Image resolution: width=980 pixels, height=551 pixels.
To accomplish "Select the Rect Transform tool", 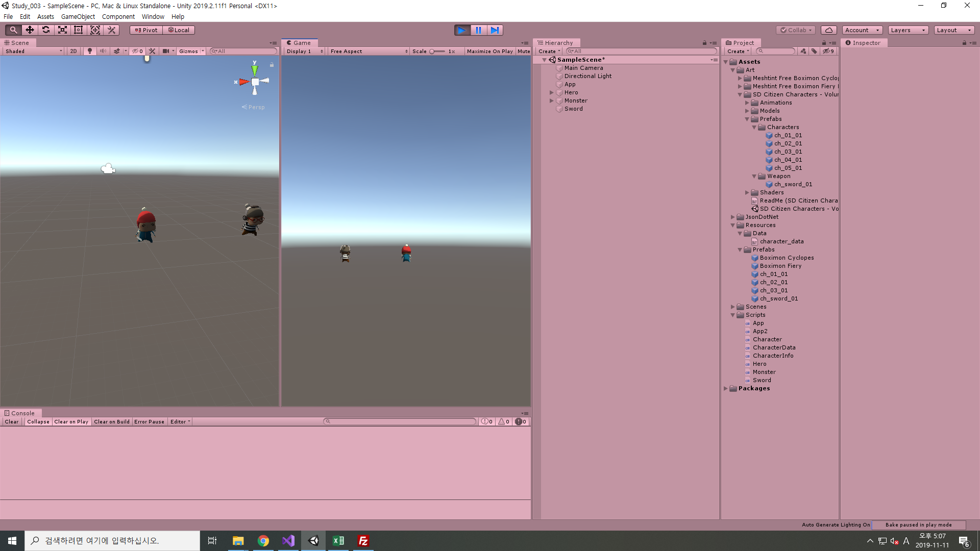I will 79,30.
